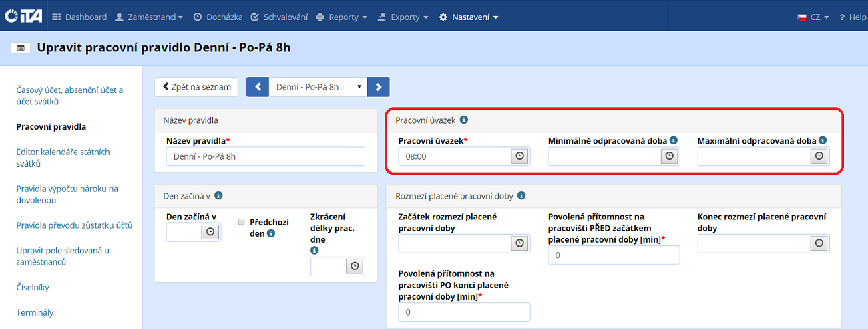Expand the Zaměstnanci menu
The height and width of the screenshot is (329, 868).
pos(149,17)
